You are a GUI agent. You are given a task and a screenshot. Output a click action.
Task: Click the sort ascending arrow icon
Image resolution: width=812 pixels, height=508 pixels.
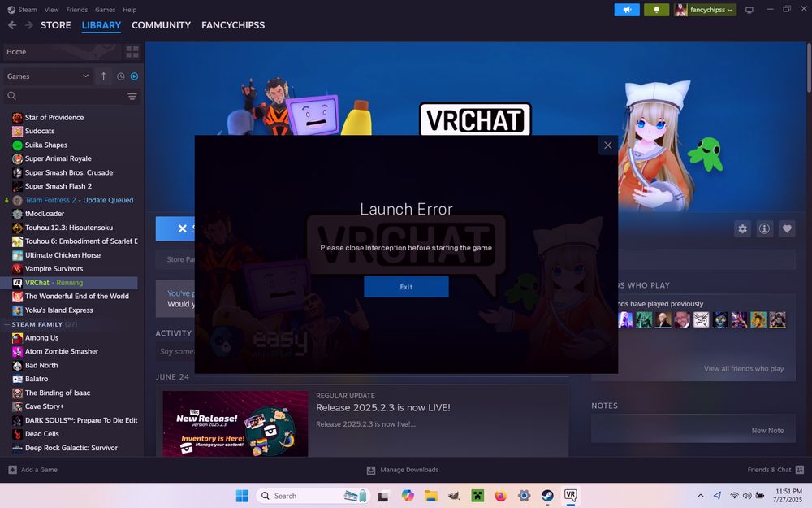coord(104,76)
